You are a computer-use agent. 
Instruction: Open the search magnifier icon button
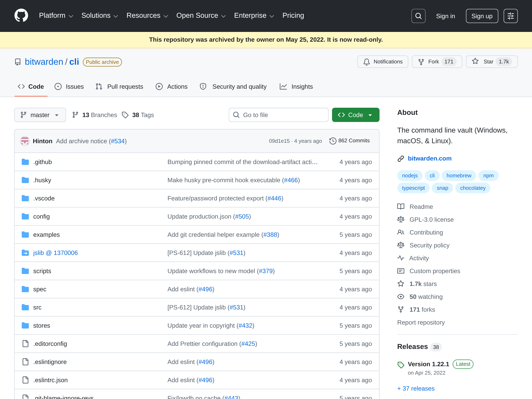click(x=418, y=16)
